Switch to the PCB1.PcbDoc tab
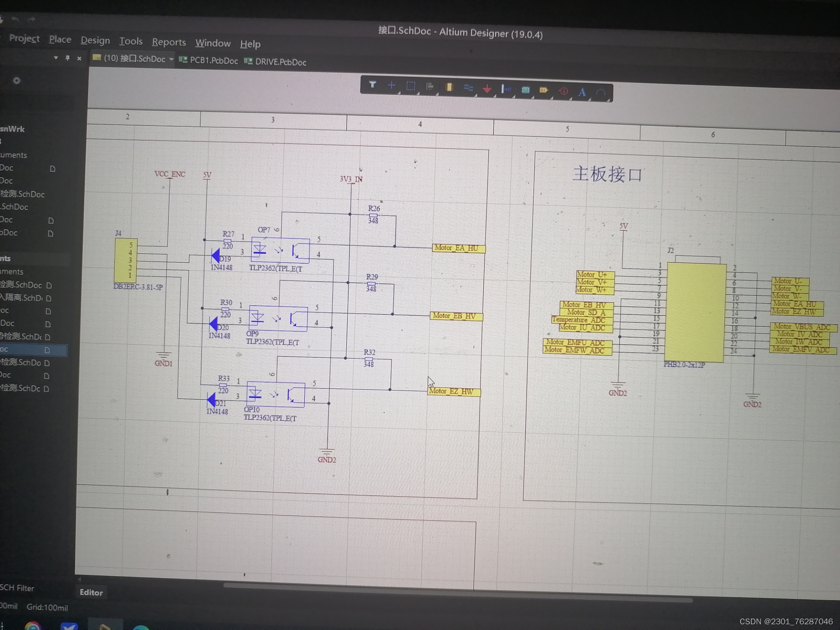Image resolution: width=840 pixels, height=630 pixels. coord(213,61)
